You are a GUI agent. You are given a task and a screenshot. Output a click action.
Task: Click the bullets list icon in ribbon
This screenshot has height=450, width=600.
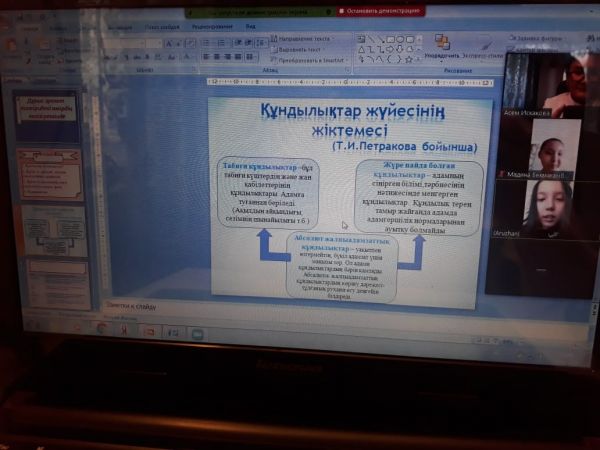click(x=206, y=43)
